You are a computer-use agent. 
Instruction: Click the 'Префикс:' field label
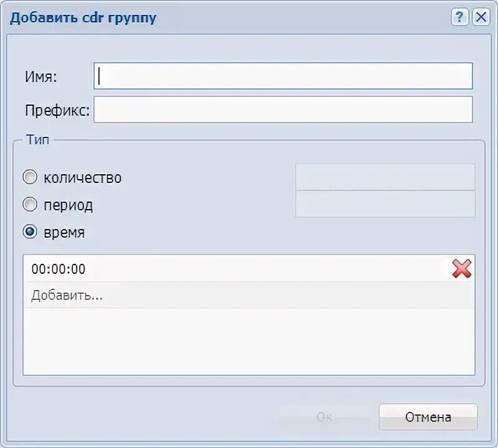[57, 111]
